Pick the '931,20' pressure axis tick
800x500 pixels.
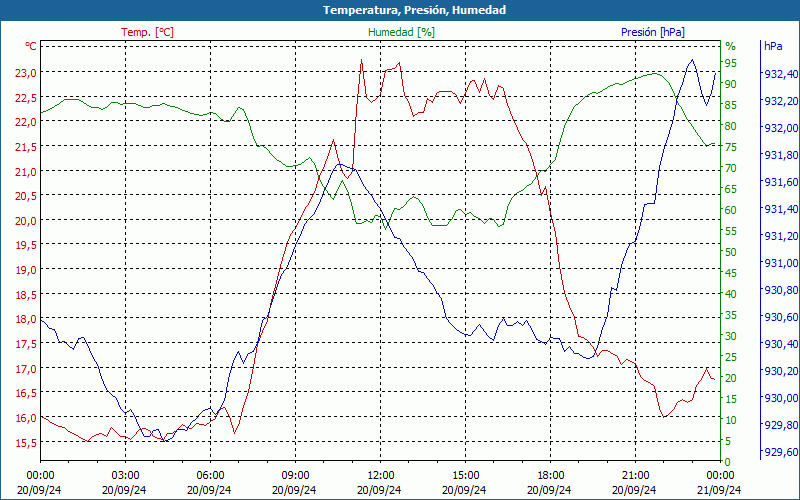(780, 236)
